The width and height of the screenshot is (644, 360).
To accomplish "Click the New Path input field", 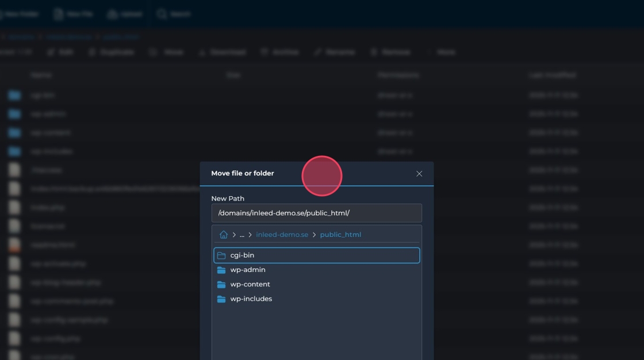I will [x=316, y=213].
